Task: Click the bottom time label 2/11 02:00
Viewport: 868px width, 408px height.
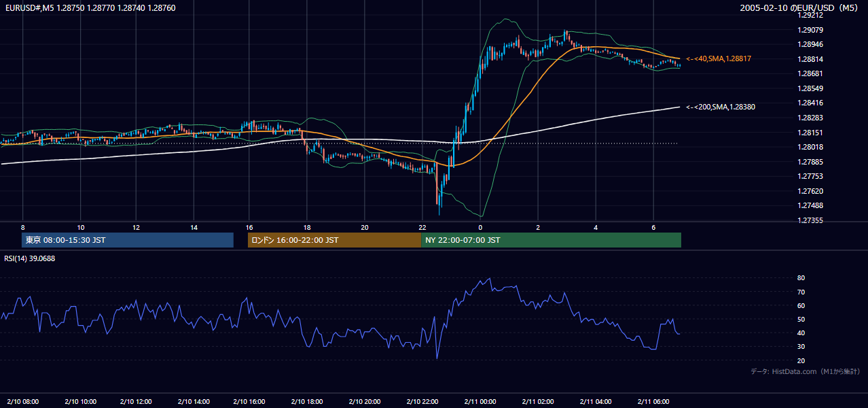Action: pos(538,402)
